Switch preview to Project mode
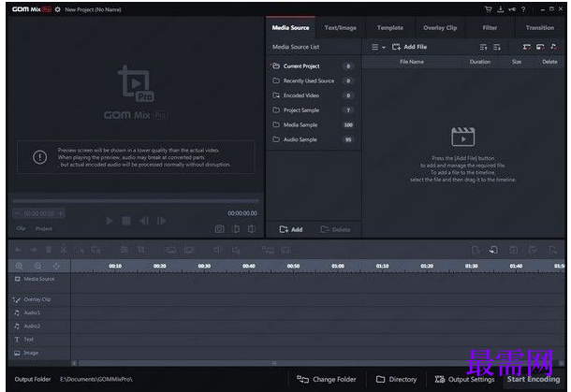This screenshot has height=392, width=571. pyautogui.click(x=44, y=228)
